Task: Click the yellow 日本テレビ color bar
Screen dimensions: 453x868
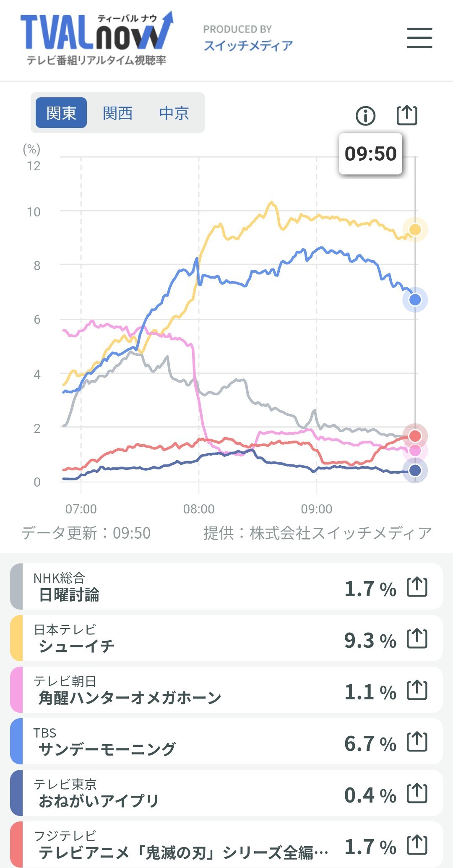Action: (x=16, y=638)
